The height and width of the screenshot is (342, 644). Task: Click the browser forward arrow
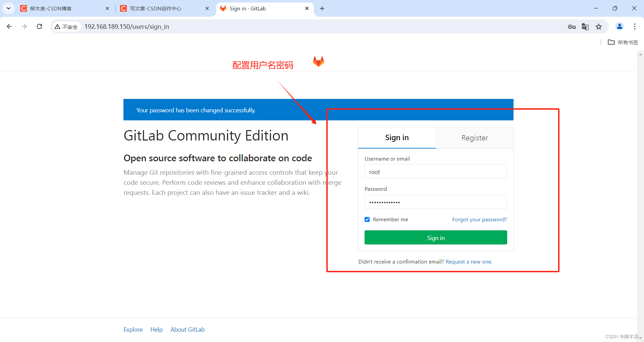(24, 26)
